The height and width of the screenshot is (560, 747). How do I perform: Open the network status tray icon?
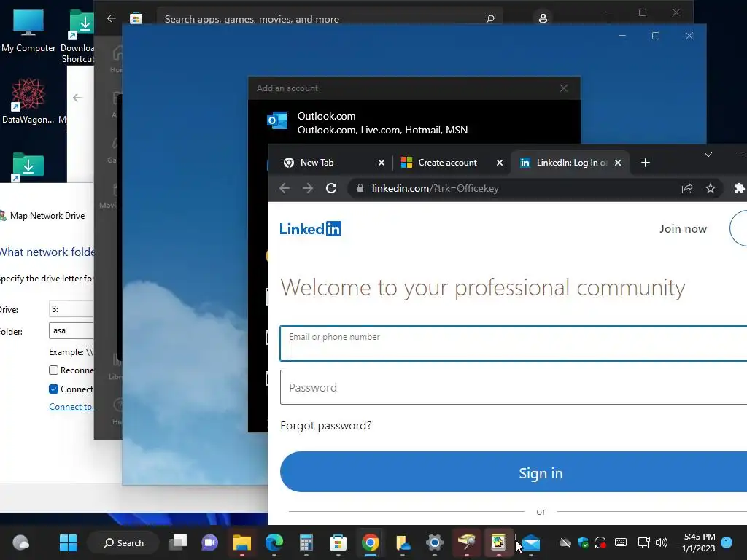coord(643,542)
